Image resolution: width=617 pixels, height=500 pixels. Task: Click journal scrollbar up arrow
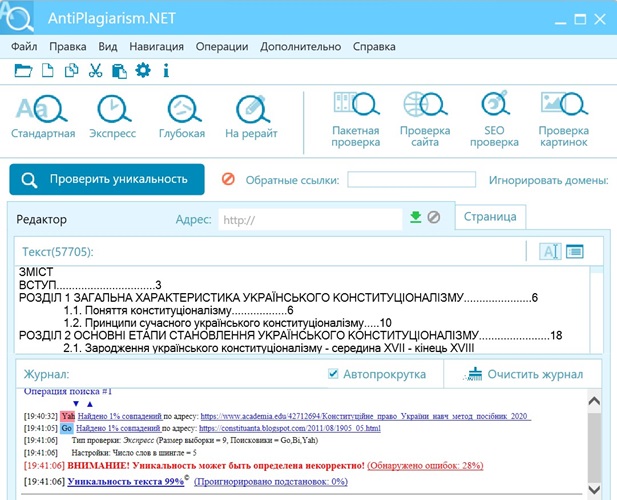[x=594, y=401]
